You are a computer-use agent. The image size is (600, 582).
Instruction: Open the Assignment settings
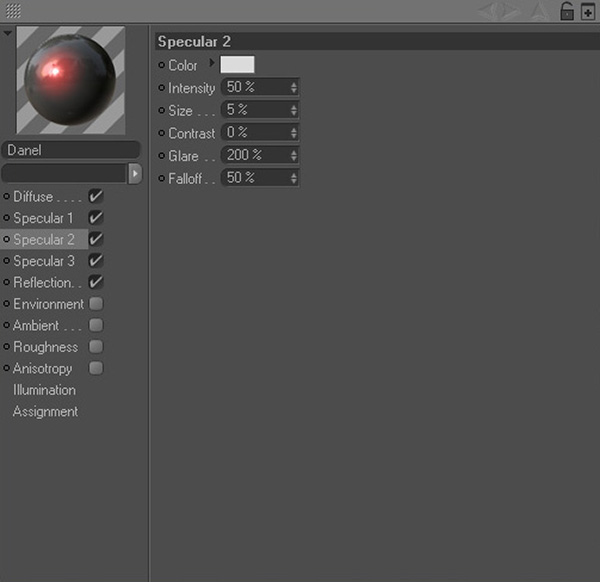pyautogui.click(x=45, y=412)
